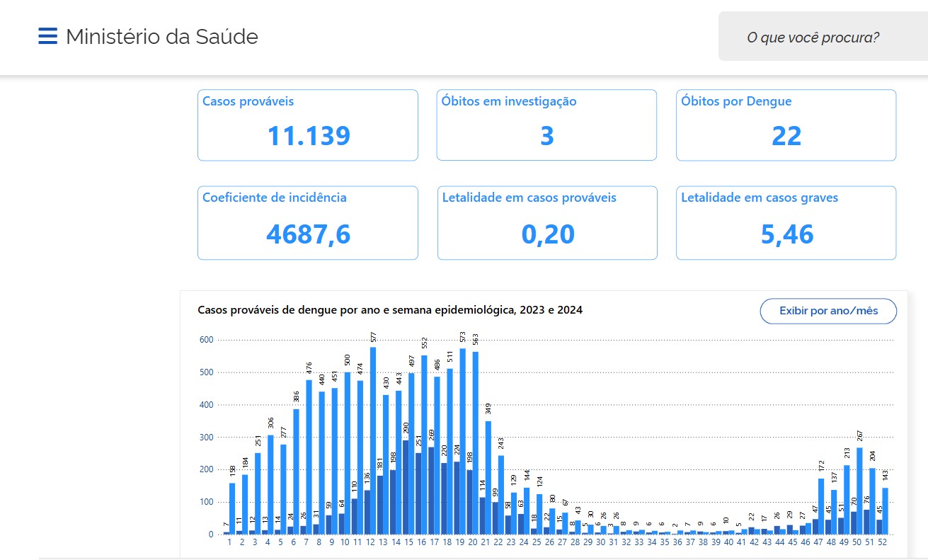Viewport: 928px width, 560px height.
Task: Click x-axis week label 41
Action: 740,542
